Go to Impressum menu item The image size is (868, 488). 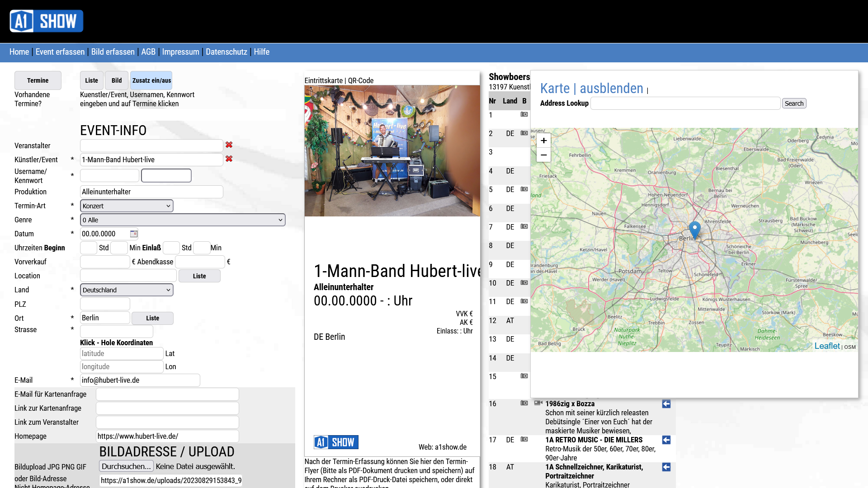[x=180, y=52]
